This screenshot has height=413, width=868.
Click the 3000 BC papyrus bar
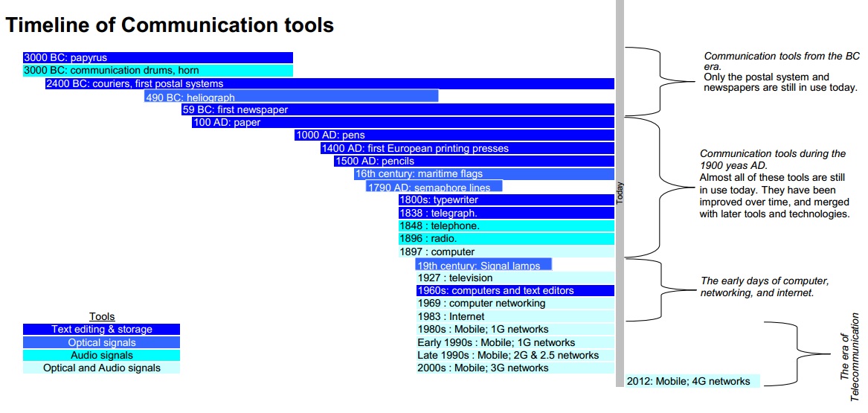point(158,57)
